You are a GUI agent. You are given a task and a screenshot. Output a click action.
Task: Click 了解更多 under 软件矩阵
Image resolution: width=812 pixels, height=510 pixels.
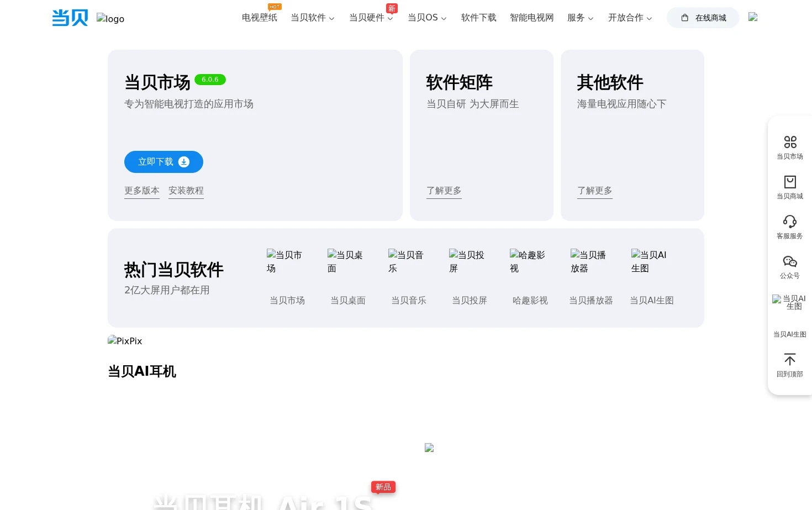[444, 191]
